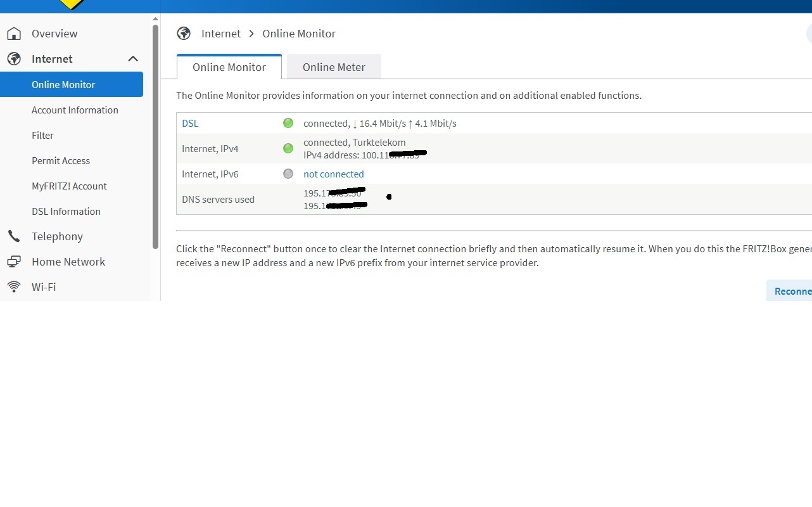Select the Online Monitor tab

[x=229, y=67]
